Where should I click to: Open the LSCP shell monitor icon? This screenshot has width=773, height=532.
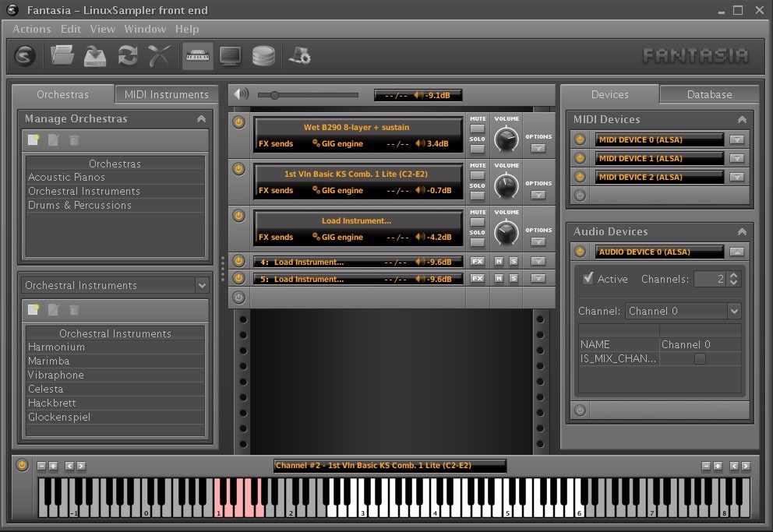click(x=231, y=56)
